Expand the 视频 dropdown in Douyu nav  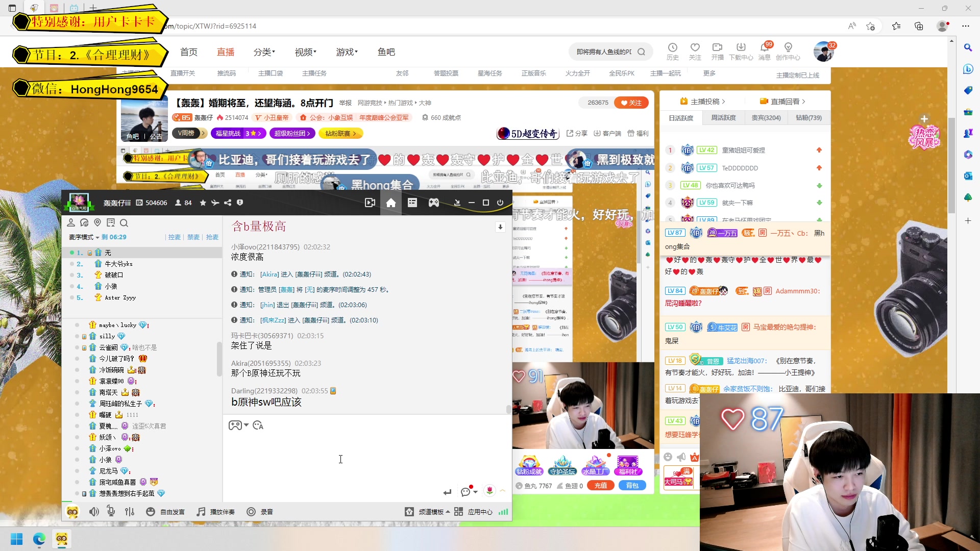pos(306,52)
